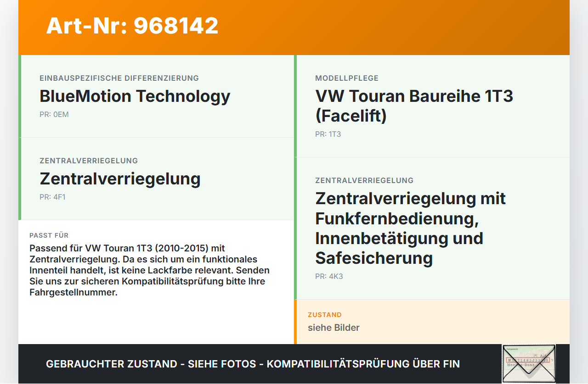The height and width of the screenshot is (384, 588).
Task: Click the Zentralverriegelung heading with PR 4F1
Action: tap(120, 178)
